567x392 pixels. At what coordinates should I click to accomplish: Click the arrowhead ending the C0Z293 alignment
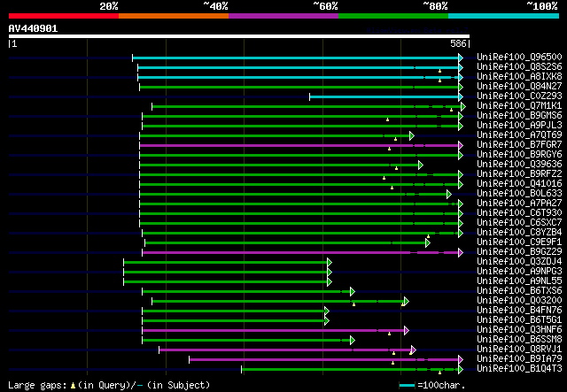coord(461,96)
